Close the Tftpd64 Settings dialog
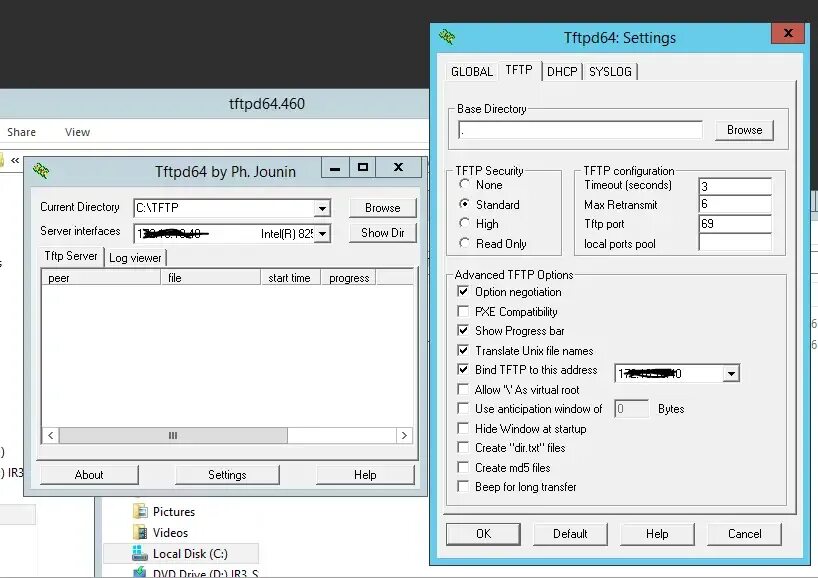818x578 pixels. pyautogui.click(x=788, y=33)
